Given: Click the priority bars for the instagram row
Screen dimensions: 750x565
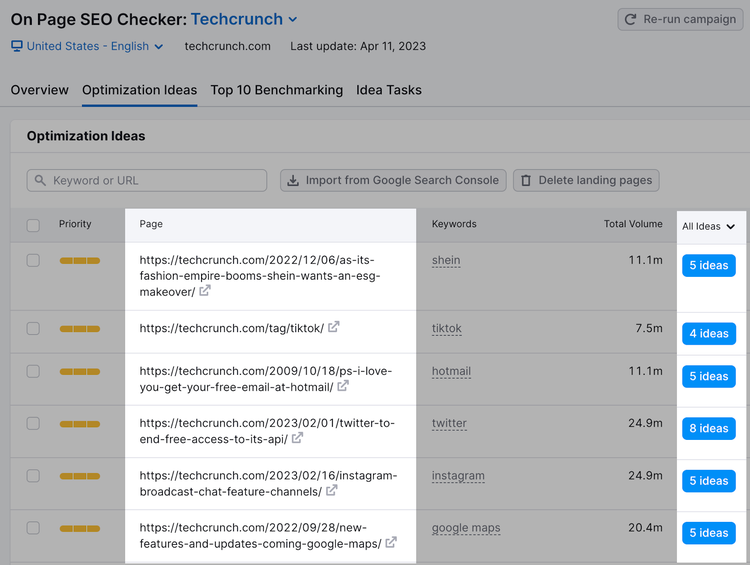Looking at the screenshot, I should [x=80, y=476].
